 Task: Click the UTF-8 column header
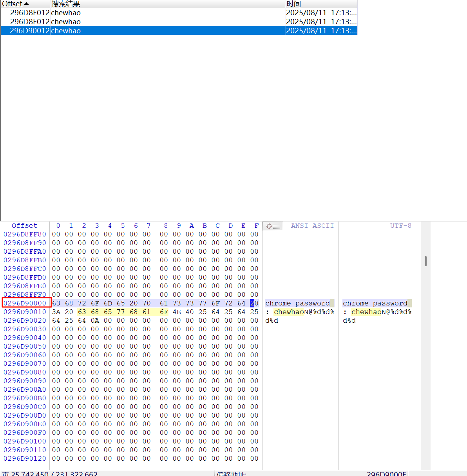(x=400, y=226)
